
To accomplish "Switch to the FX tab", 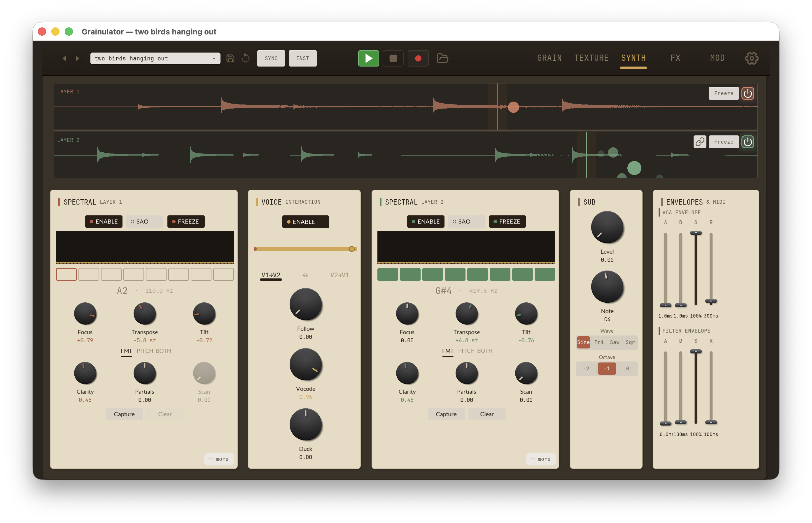I will tap(675, 58).
